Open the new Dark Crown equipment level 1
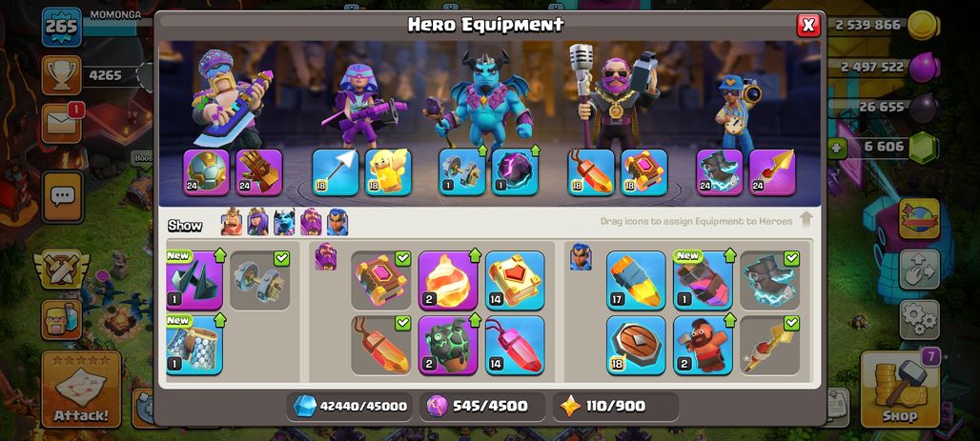980x441 pixels. [x=194, y=280]
